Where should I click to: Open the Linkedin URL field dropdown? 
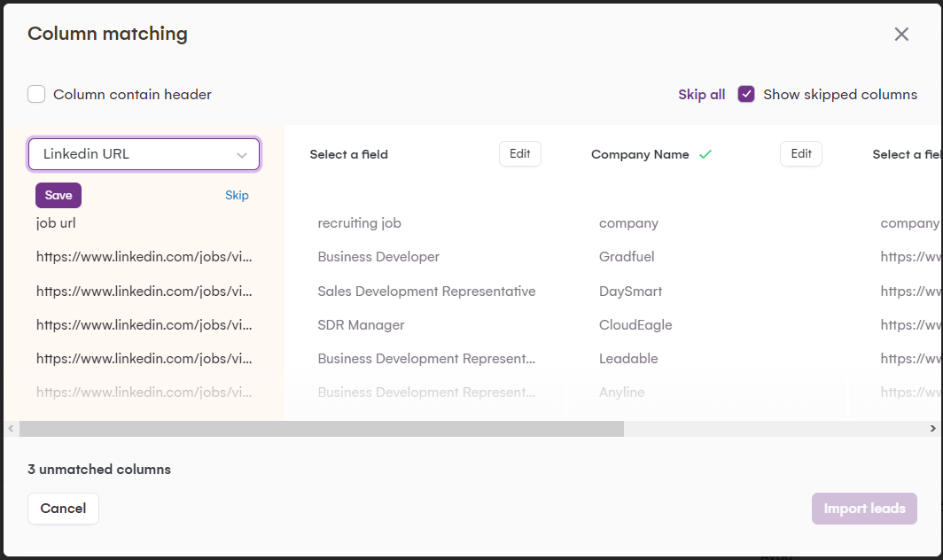[144, 154]
